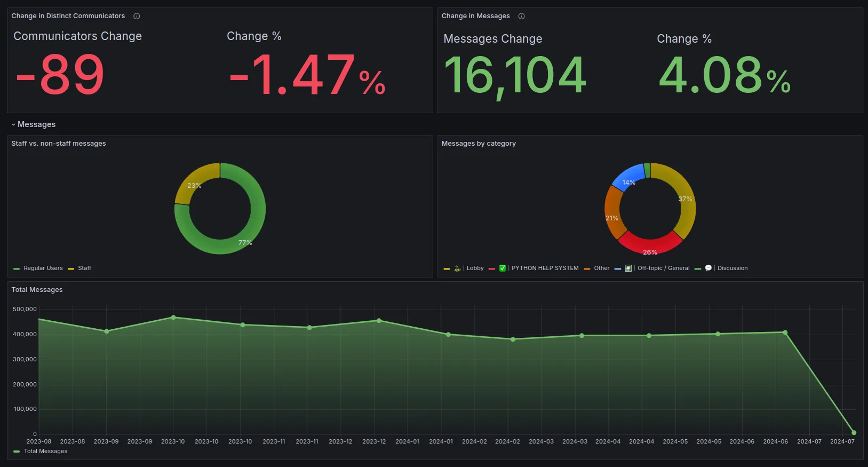This screenshot has height=467, width=868.
Task: Click green checkmark icon for PYTHON HELP SYSTEM
Action: tap(502, 268)
